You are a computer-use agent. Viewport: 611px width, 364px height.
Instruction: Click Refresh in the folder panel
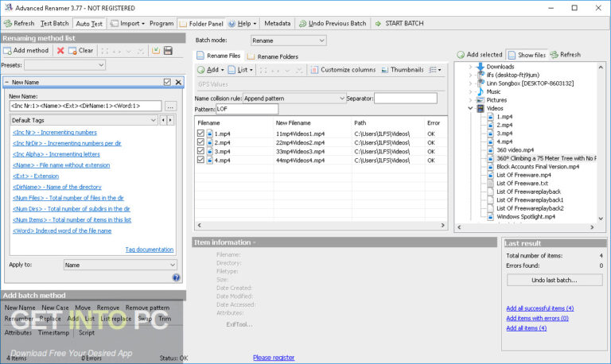click(x=566, y=55)
